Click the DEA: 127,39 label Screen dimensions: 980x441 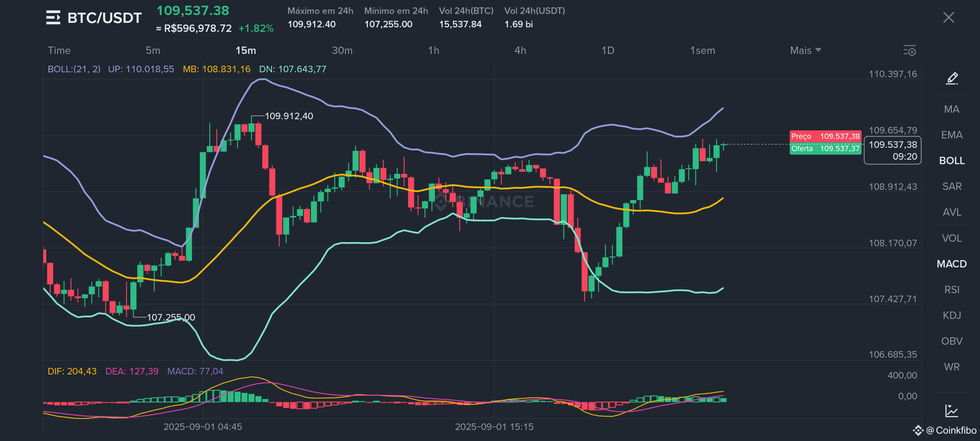(132, 371)
